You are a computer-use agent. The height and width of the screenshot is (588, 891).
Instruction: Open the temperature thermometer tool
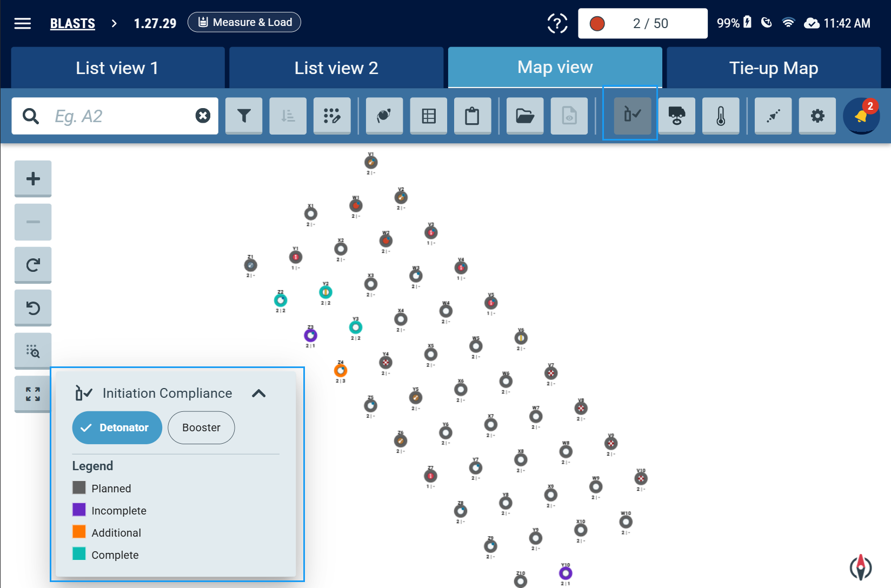tap(721, 116)
